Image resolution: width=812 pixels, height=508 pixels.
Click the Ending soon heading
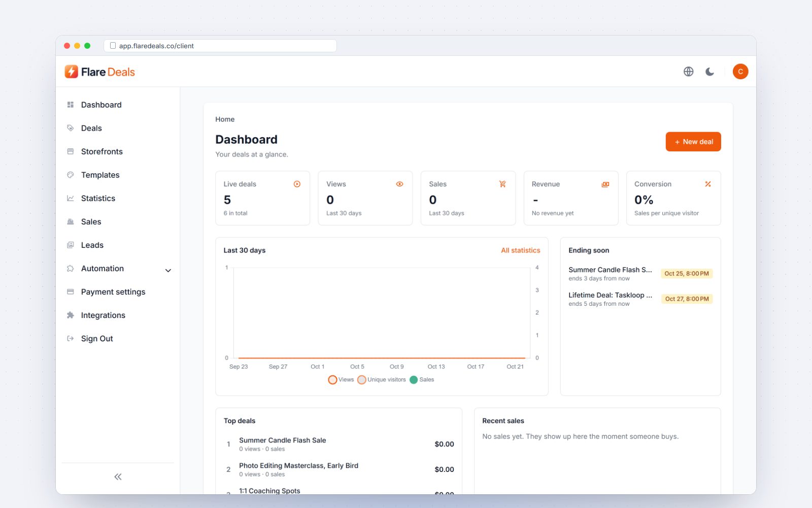click(589, 250)
